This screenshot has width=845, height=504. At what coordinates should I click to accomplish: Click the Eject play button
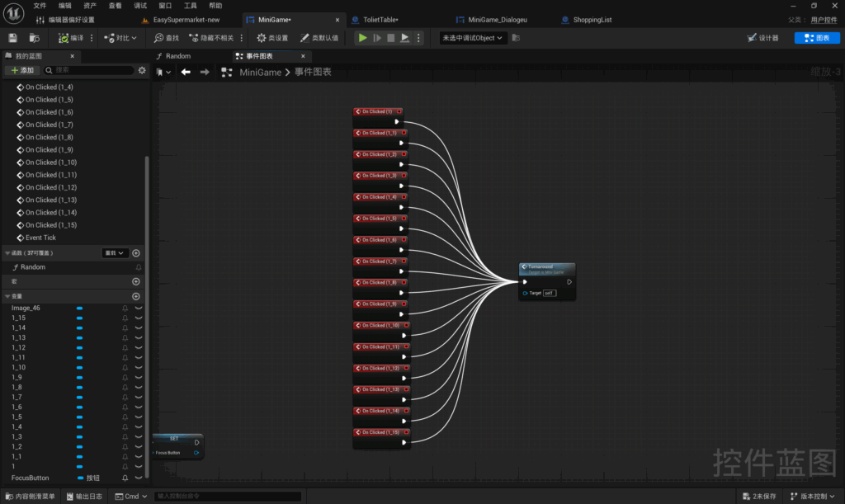point(404,38)
